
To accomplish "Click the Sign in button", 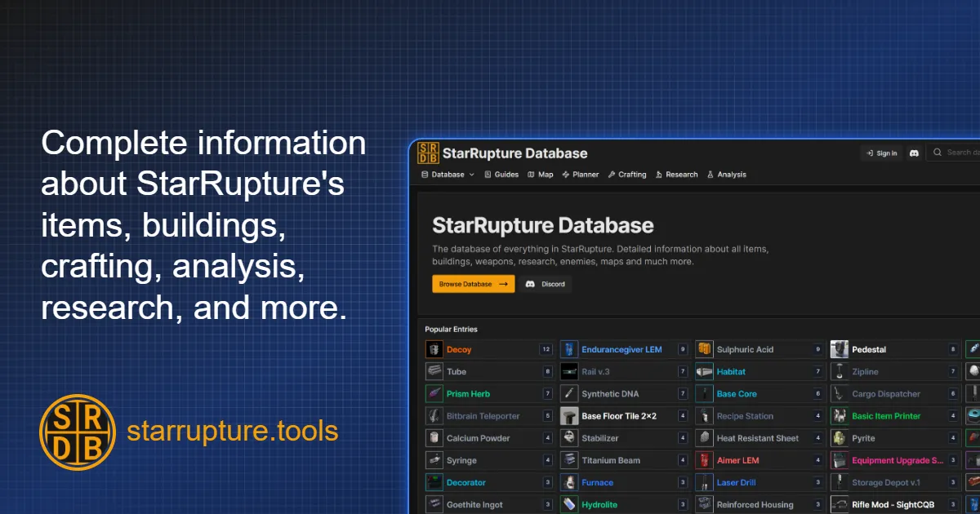I will (x=881, y=153).
